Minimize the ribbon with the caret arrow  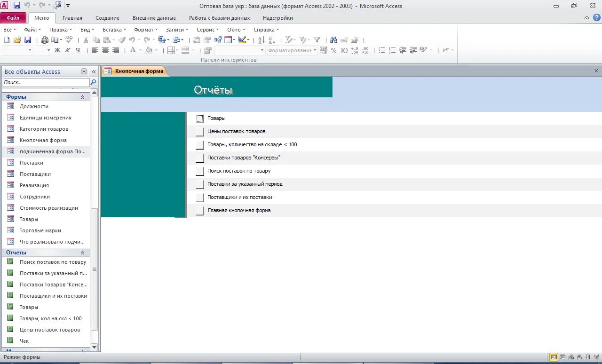point(586,18)
